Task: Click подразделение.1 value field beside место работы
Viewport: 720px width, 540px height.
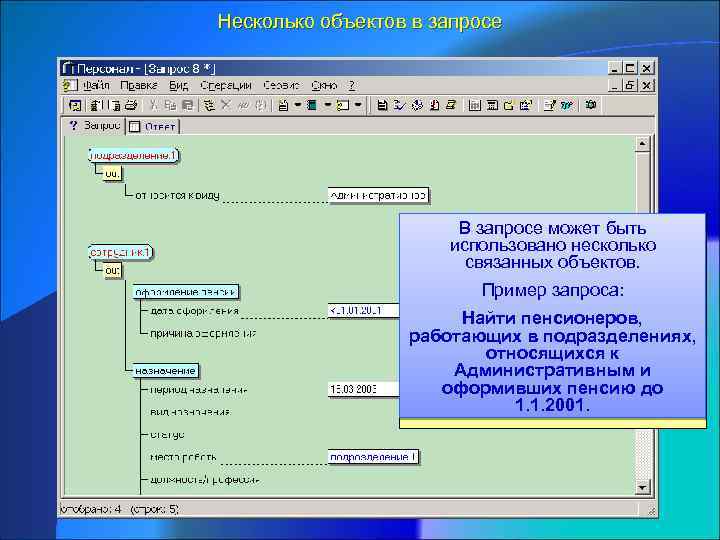Action: click(373, 457)
